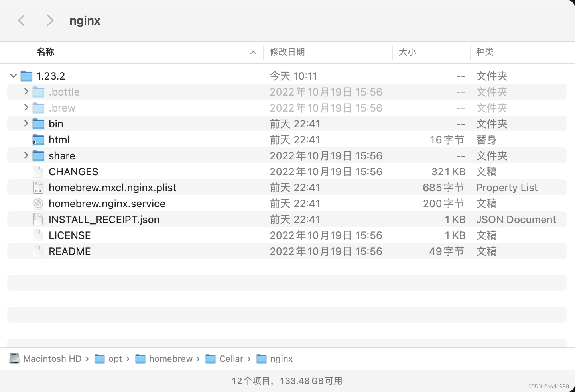
Task: Click the html alias folder icon
Action: (38, 139)
